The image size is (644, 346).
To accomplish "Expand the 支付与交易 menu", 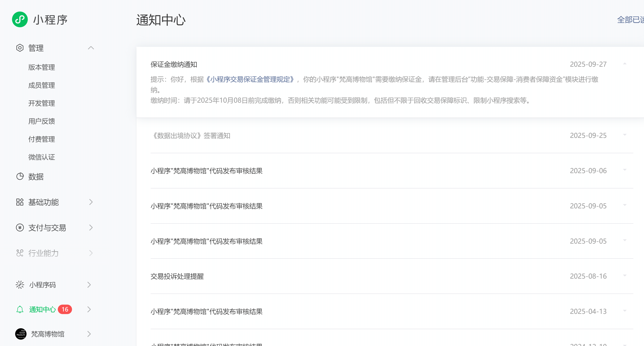I will [x=91, y=228].
